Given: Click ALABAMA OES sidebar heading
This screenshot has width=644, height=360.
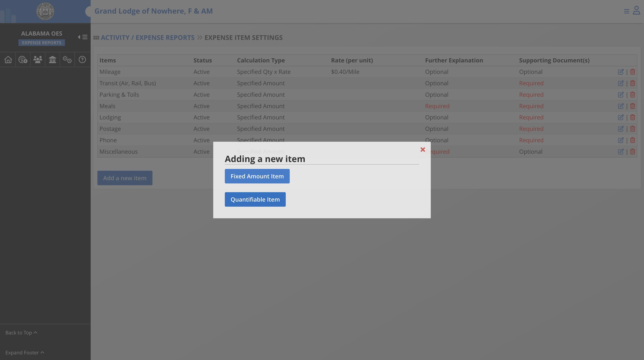Looking at the screenshot, I should pyautogui.click(x=42, y=33).
